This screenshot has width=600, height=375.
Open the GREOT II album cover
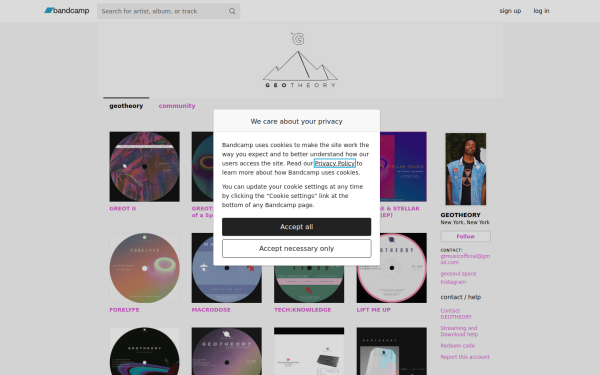coord(144,166)
